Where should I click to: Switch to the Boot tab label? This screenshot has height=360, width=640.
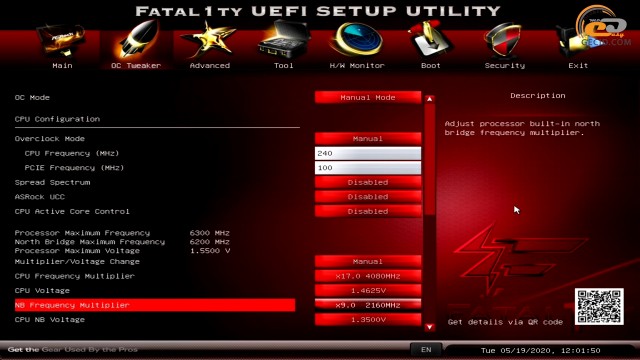(x=431, y=66)
